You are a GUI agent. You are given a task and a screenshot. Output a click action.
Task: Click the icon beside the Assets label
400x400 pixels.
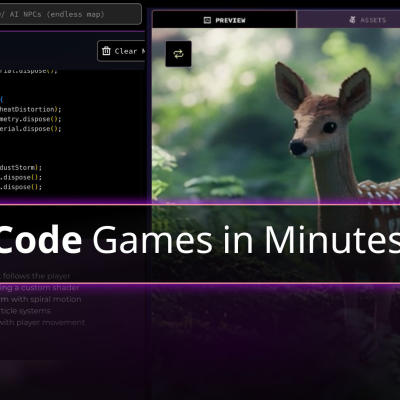[352, 20]
